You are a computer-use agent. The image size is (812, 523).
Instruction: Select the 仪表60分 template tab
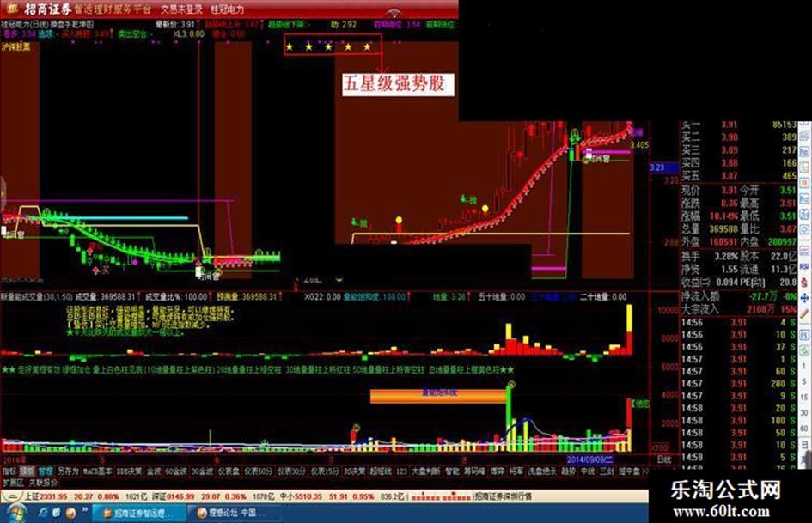(x=259, y=471)
